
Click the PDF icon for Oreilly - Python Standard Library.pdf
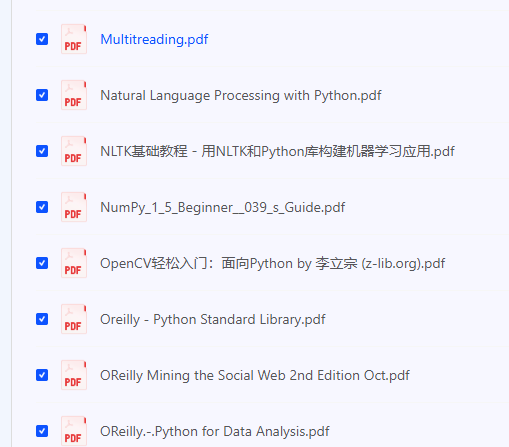(74, 319)
